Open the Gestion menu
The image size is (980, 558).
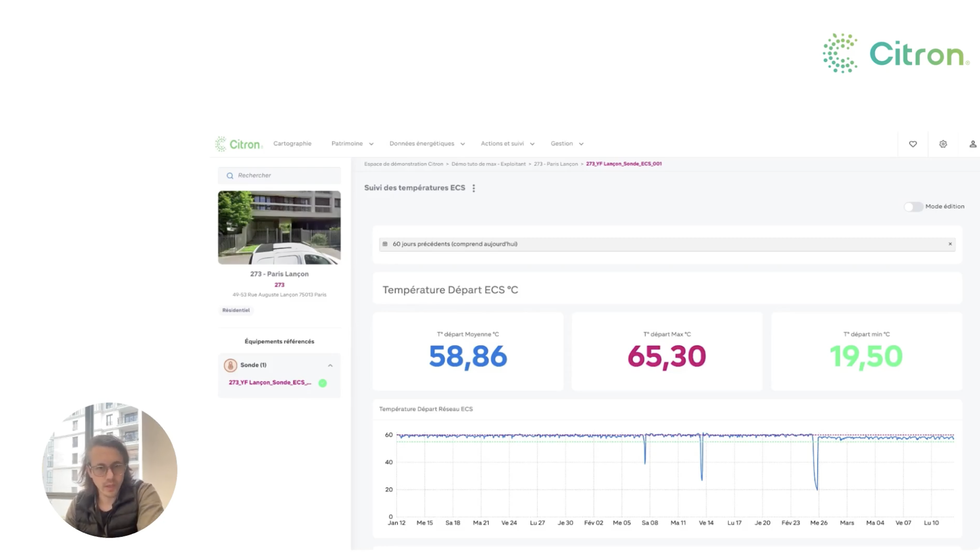[x=566, y=144]
